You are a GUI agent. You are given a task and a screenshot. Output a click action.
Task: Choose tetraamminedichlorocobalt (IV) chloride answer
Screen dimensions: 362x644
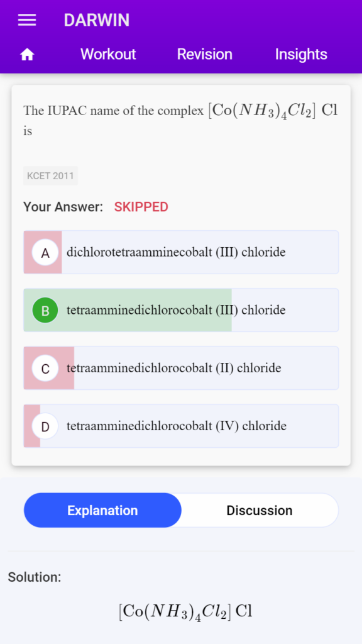pos(181,426)
